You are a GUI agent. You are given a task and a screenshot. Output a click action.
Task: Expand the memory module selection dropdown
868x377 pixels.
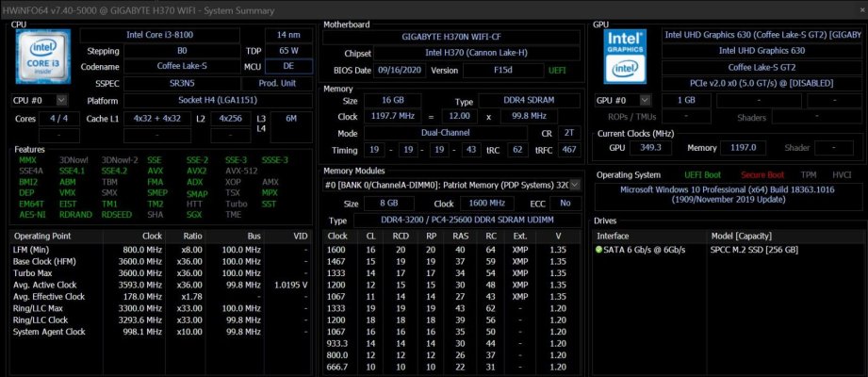point(575,185)
